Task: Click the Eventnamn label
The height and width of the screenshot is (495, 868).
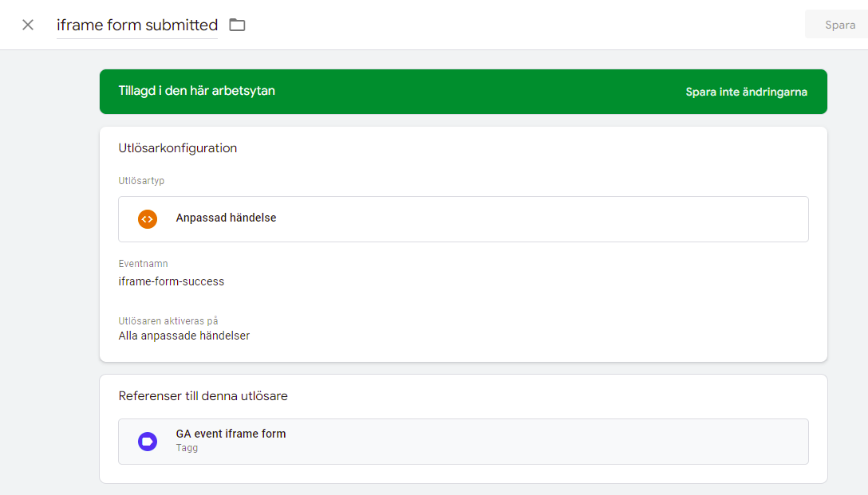Action: 144,264
